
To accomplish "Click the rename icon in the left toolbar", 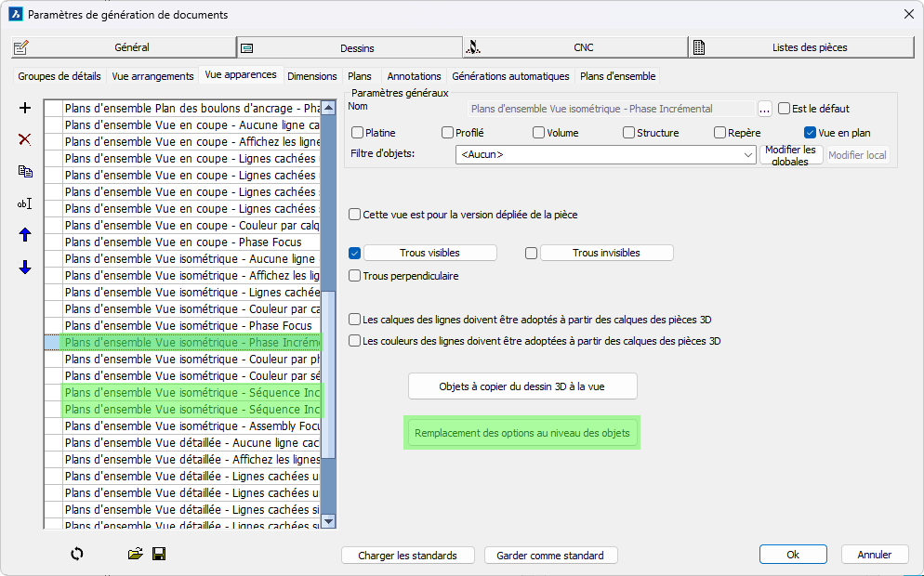I will 25,203.
